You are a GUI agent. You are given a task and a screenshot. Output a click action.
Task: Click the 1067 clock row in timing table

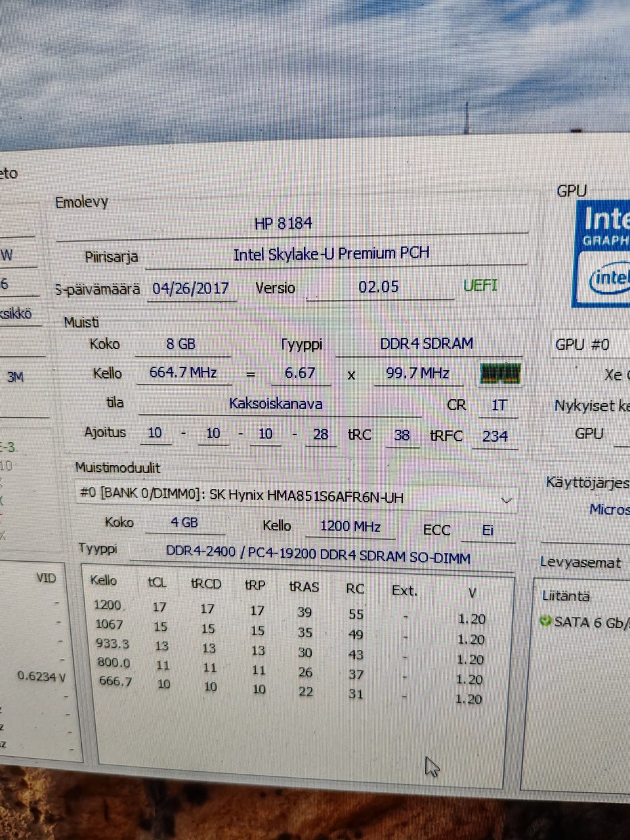pyautogui.click(x=289, y=631)
